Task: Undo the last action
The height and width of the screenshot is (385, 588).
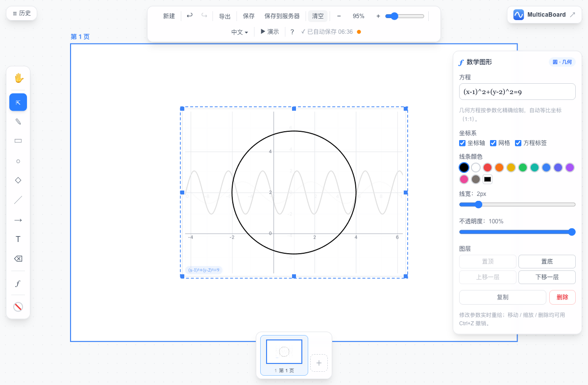Action: tap(190, 16)
